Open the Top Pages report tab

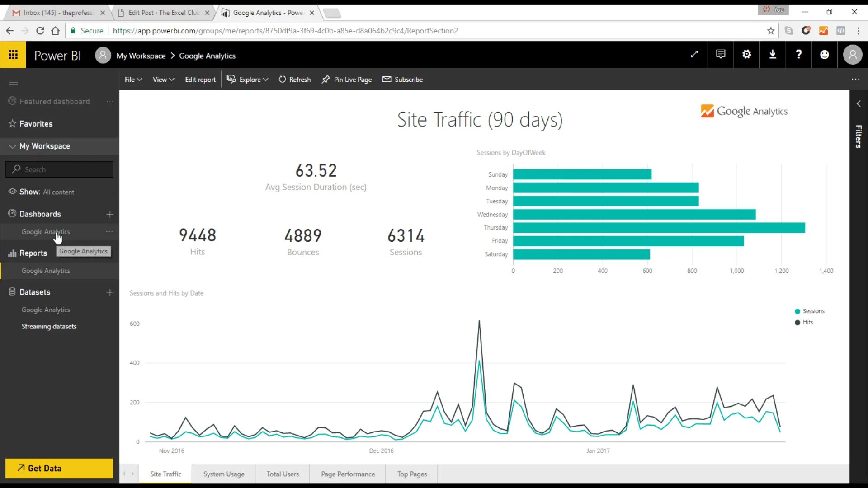411,474
